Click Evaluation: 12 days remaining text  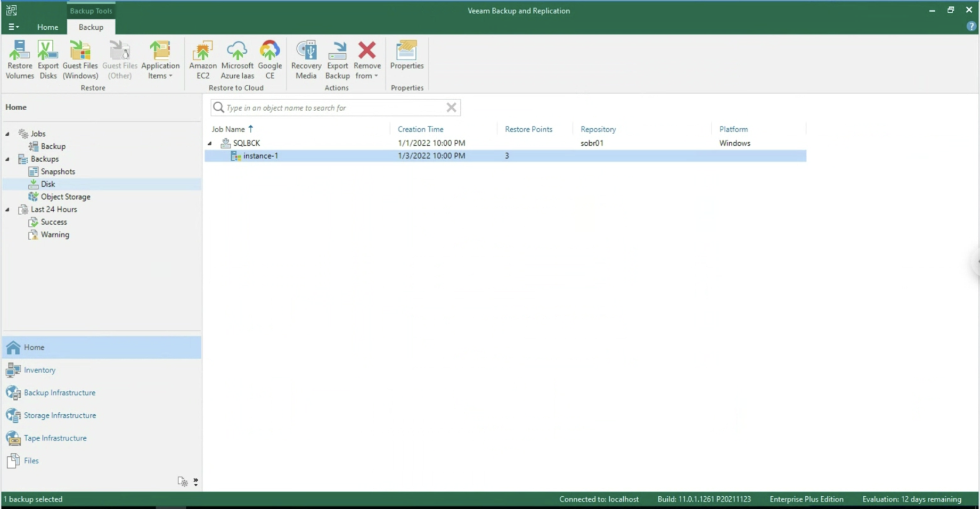(x=912, y=499)
